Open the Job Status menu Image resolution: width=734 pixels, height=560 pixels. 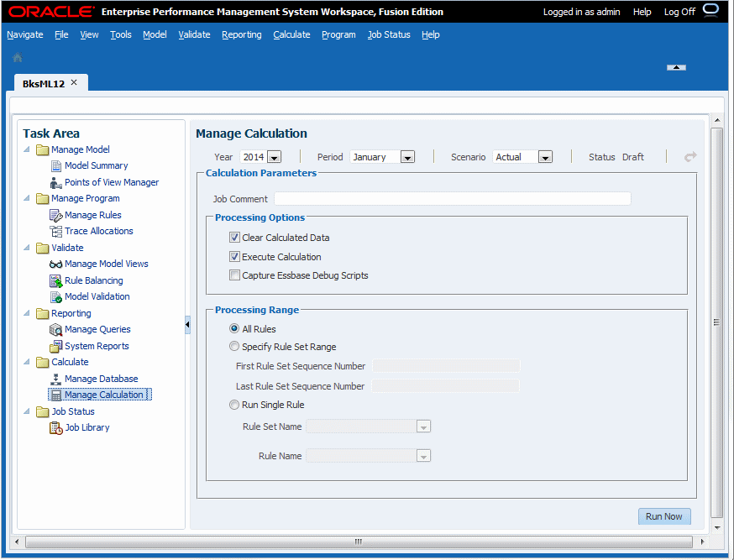(x=389, y=34)
